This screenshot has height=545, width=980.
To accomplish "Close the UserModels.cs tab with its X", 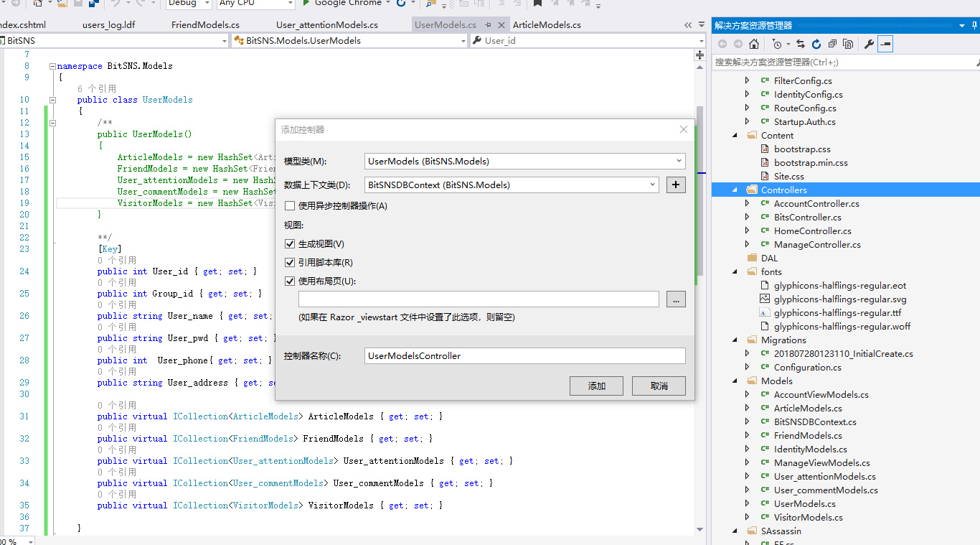I will tap(501, 24).
